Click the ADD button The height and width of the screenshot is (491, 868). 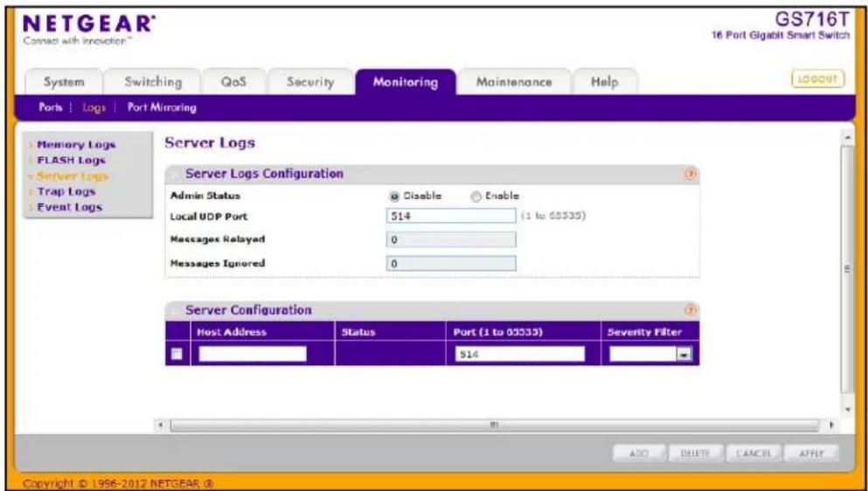639,453
